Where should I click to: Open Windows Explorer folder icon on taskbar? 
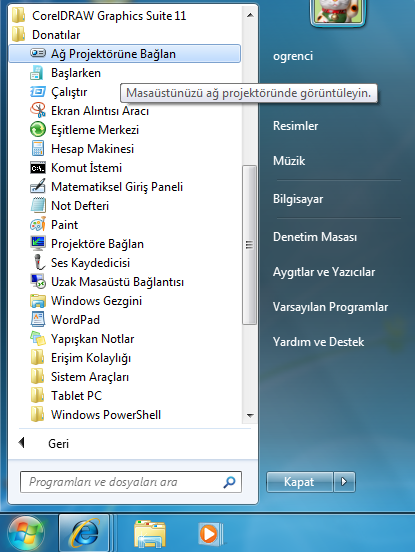150,534
